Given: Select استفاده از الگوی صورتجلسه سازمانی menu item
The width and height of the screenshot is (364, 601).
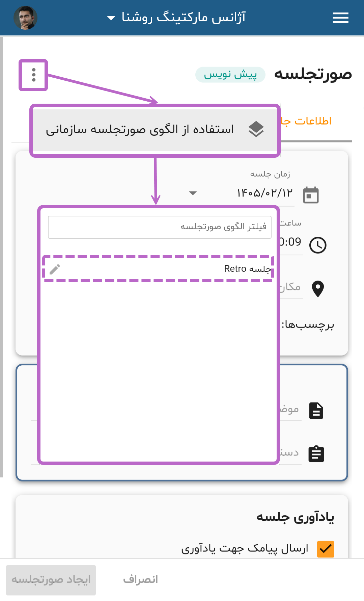Looking at the screenshot, I should [x=155, y=130].
